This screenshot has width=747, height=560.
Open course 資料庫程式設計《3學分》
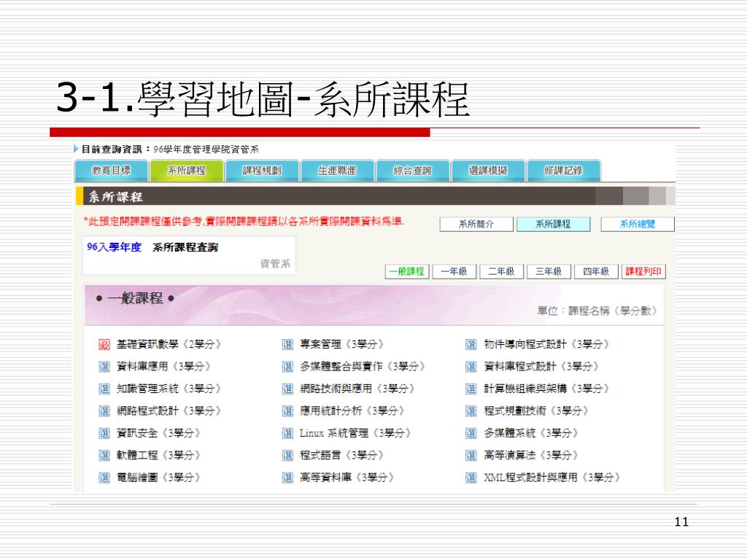point(542,367)
